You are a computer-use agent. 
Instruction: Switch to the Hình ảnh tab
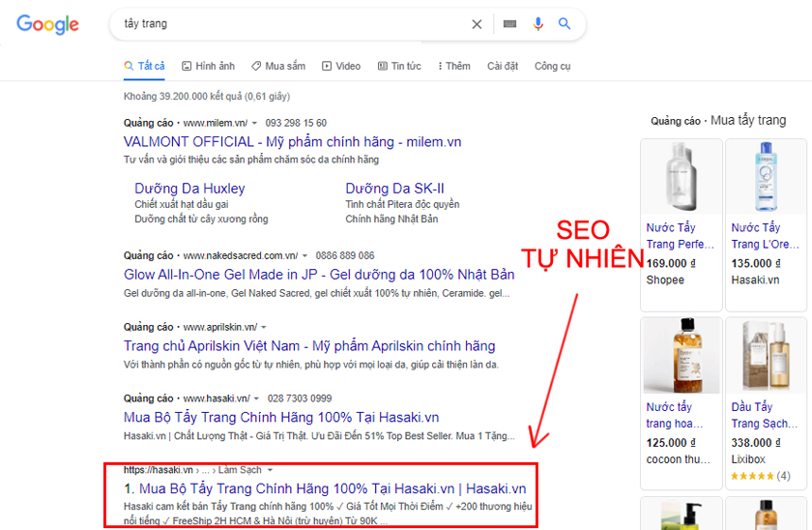(x=208, y=66)
